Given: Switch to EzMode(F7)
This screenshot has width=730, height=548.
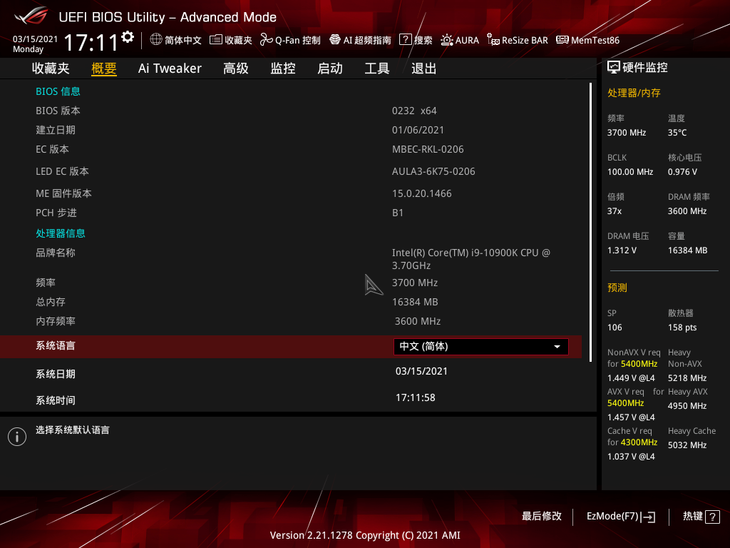Looking at the screenshot, I should (620, 517).
